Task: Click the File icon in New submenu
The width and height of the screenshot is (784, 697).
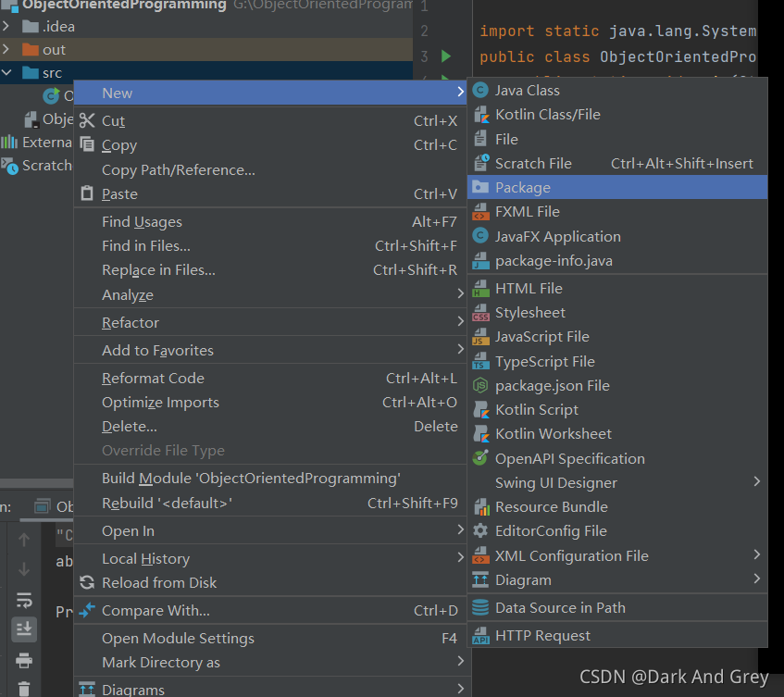Action: coord(480,139)
